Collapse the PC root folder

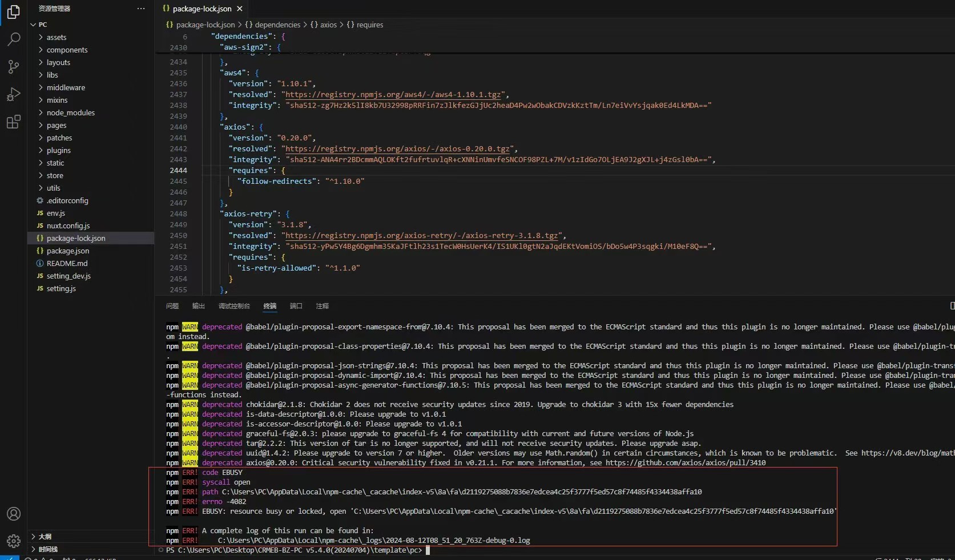(x=33, y=25)
